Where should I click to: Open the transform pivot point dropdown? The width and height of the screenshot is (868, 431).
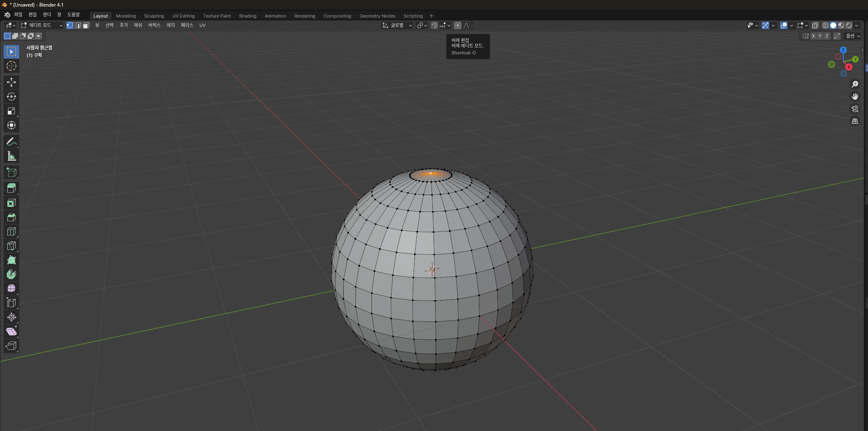coord(422,25)
